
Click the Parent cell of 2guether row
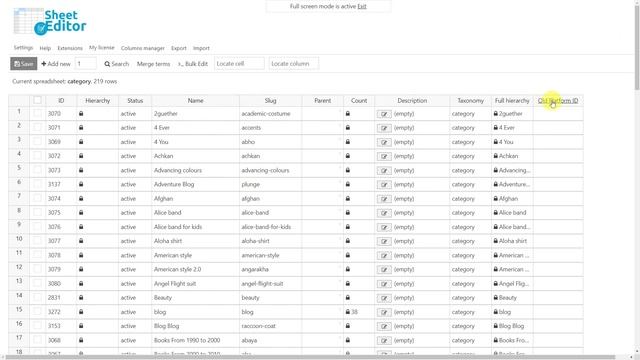[322, 113]
